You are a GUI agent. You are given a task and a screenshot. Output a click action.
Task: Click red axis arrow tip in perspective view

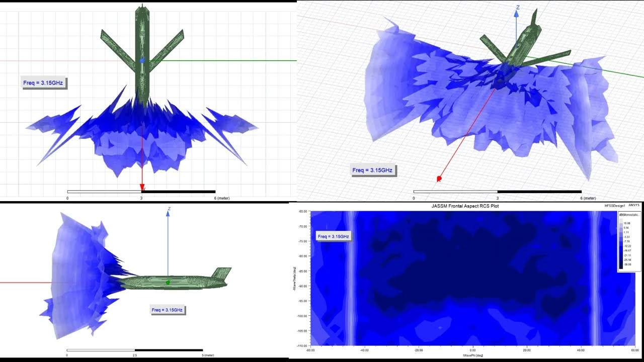[439, 178]
